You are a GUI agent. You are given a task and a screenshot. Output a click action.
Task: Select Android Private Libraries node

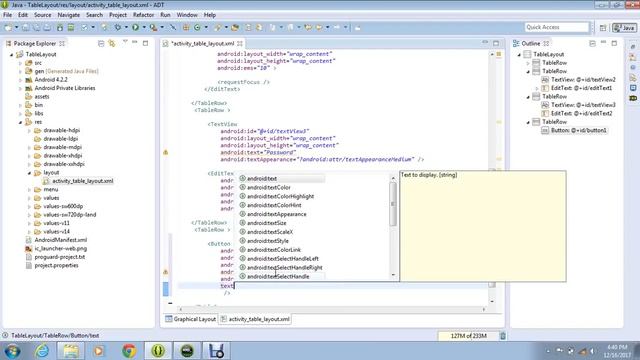64,88
